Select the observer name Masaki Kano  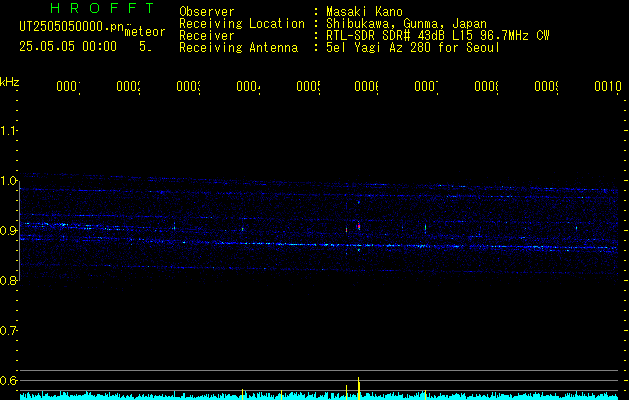(364, 12)
